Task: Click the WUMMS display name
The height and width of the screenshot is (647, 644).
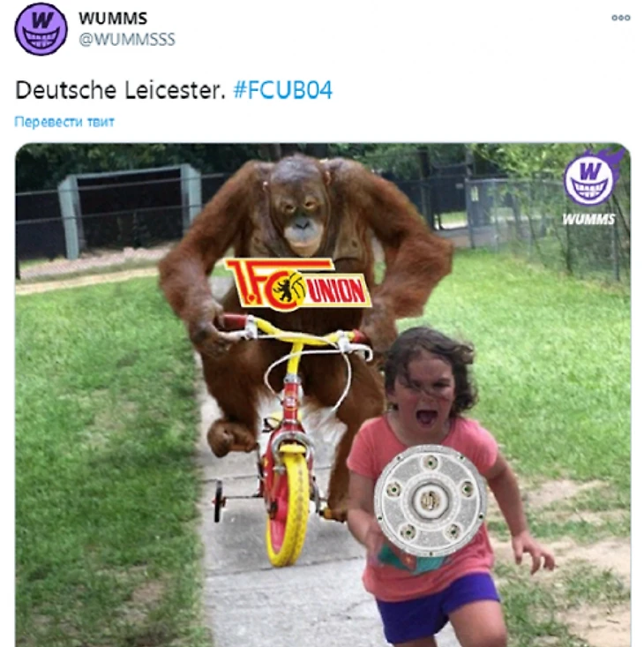Action: [x=113, y=19]
